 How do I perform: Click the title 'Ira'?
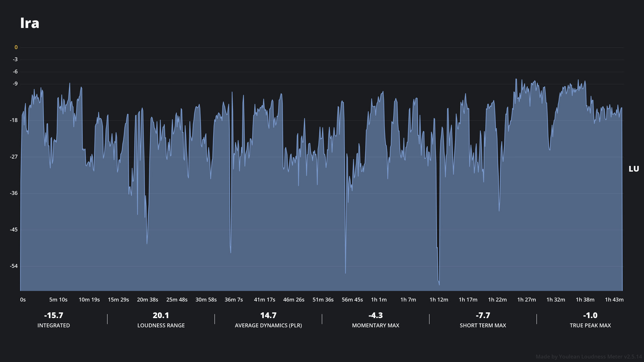(30, 23)
